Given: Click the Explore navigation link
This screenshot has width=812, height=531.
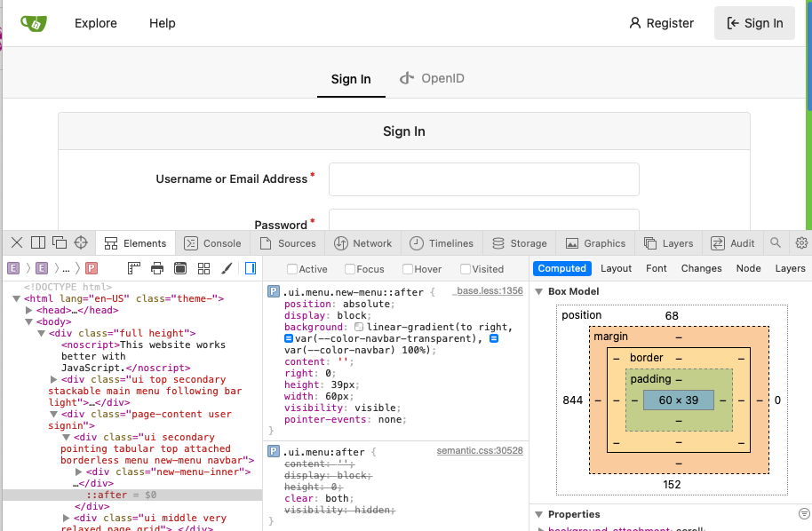Looking at the screenshot, I should tap(96, 23).
